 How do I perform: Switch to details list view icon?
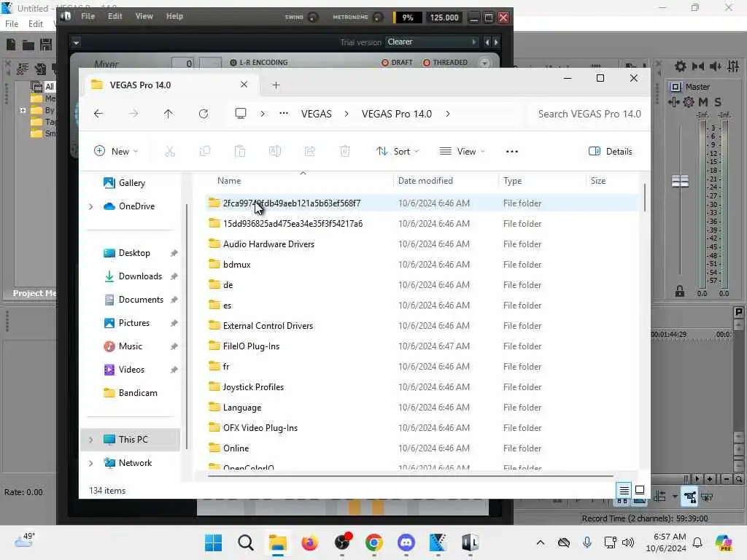[624, 490]
